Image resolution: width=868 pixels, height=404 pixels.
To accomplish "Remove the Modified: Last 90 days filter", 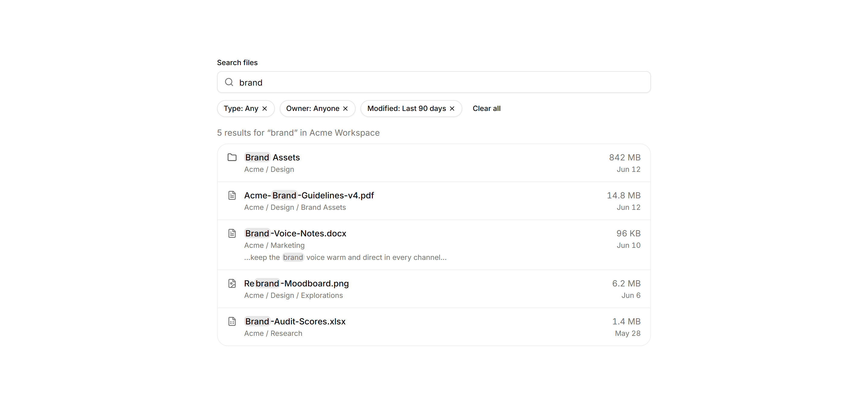I will point(452,109).
